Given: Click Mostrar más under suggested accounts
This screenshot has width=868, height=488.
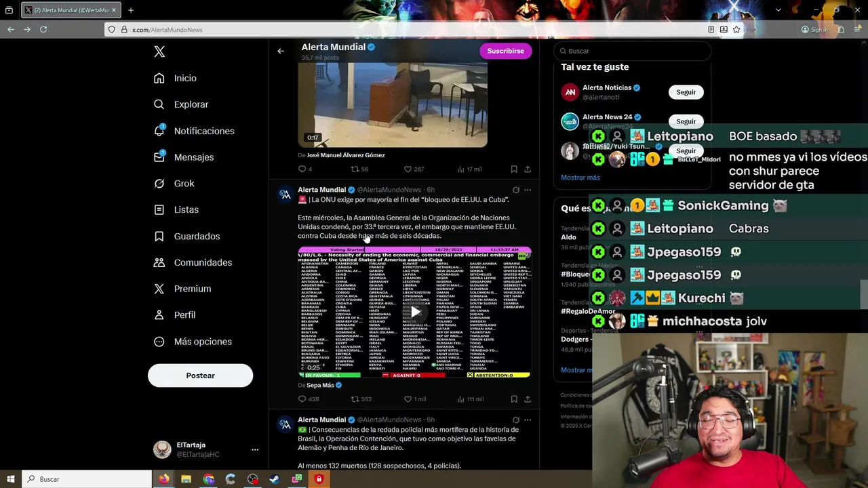Looking at the screenshot, I should [x=580, y=178].
